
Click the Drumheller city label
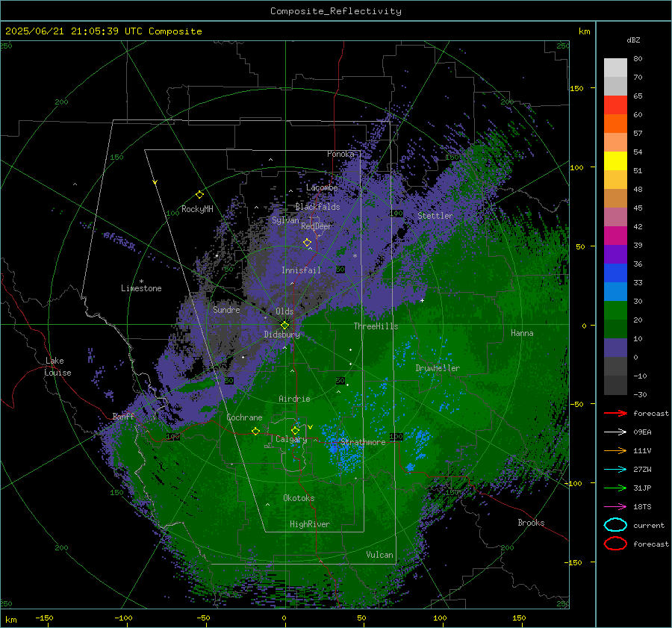point(438,368)
